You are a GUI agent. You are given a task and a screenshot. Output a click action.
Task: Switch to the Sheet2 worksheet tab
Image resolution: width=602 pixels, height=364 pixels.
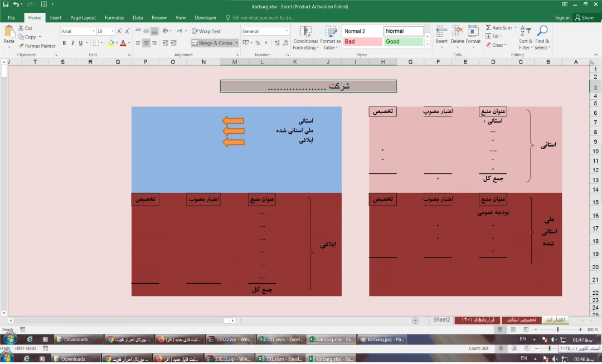tap(441, 320)
